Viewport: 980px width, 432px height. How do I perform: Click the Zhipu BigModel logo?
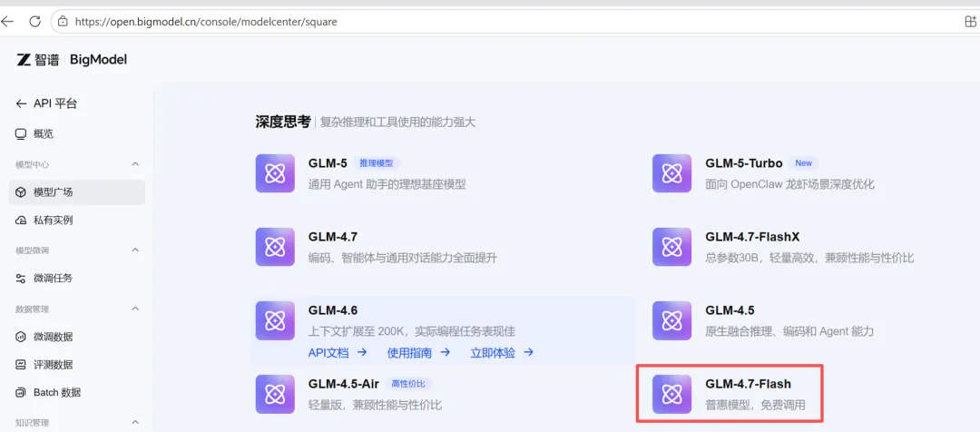72,59
